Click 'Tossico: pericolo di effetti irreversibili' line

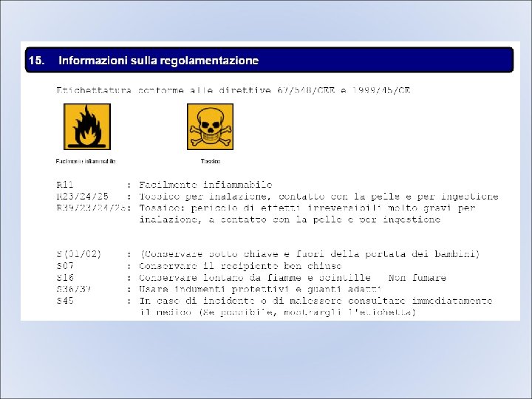(307, 208)
